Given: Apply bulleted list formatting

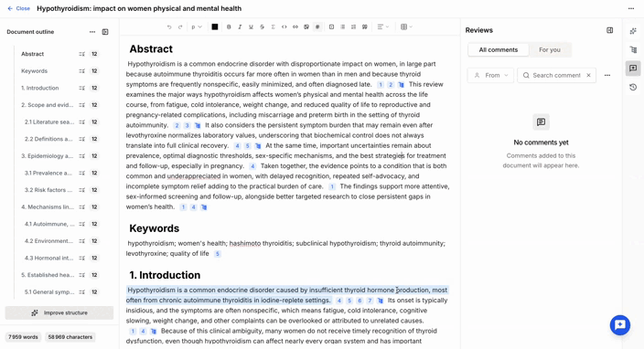Looking at the screenshot, I should (x=342, y=27).
